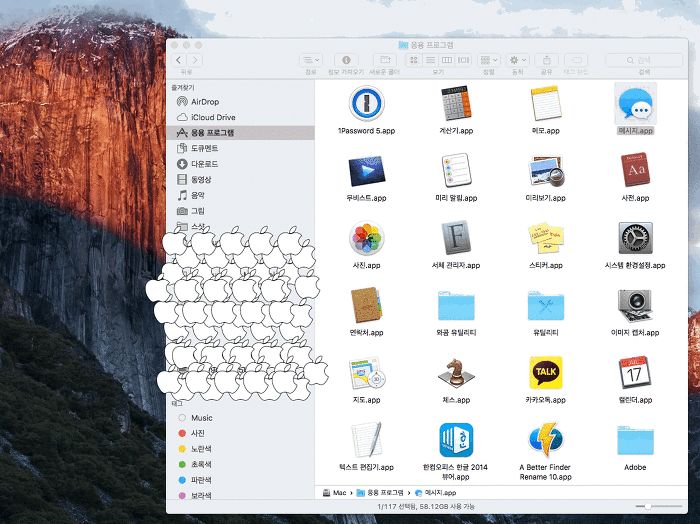Select the 지도.app maps icon

point(367,373)
